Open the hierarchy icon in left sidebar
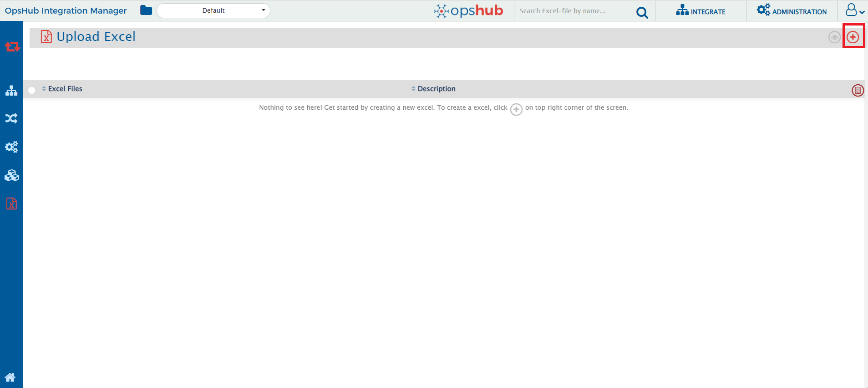 tap(11, 91)
